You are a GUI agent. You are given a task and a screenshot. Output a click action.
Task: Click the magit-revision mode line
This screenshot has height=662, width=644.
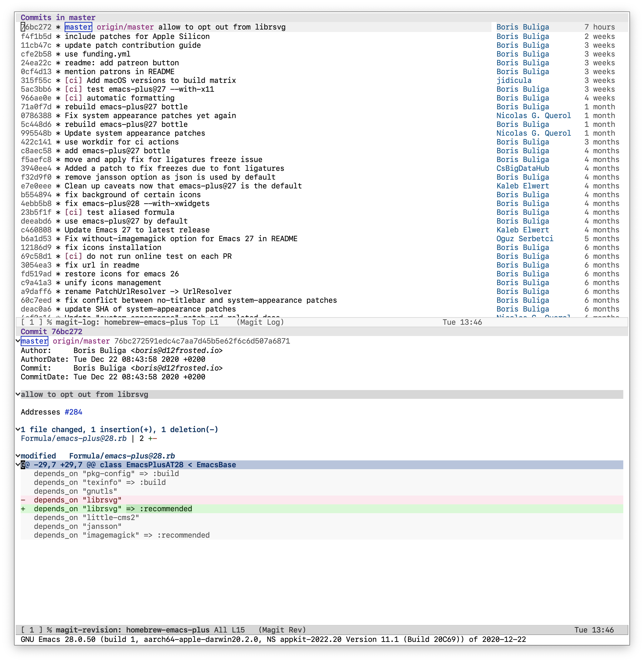click(322, 630)
